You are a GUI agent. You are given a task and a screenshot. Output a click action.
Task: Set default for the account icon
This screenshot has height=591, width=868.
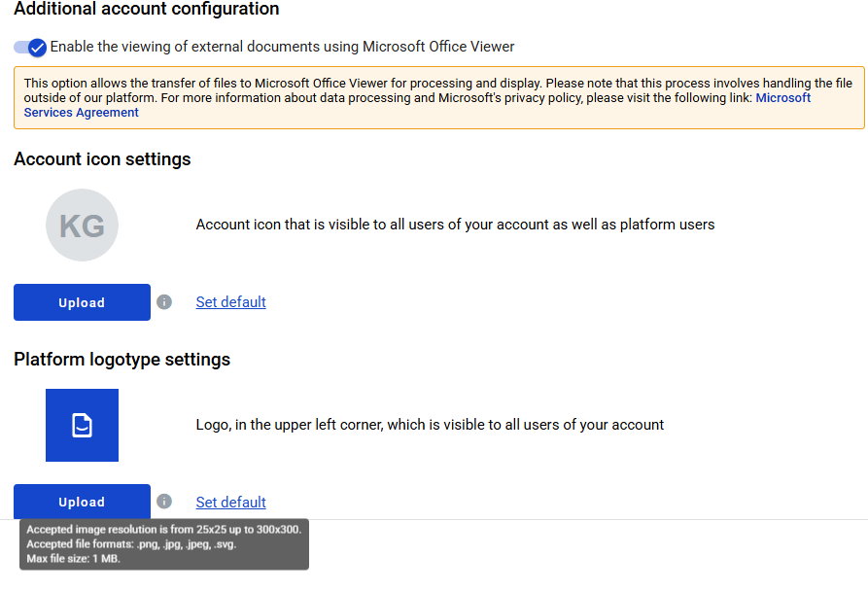click(x=230, y=302)
